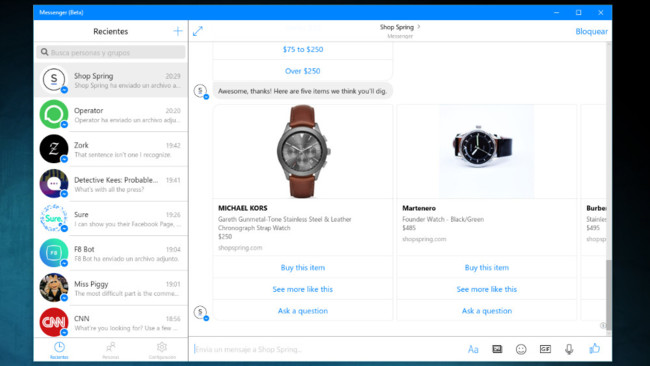Open the Configuración settings tab
Image resolution: width=650 pixels, height=366 pixels.
[x=162, y=350]
